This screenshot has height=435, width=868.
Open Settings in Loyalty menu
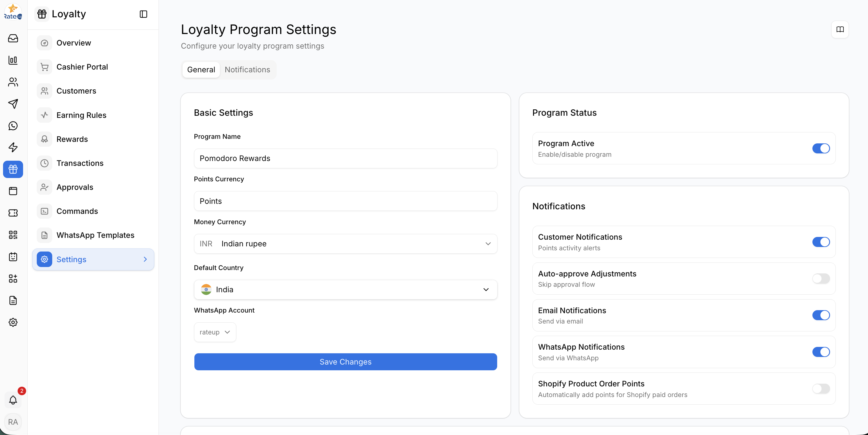point(93,259)
